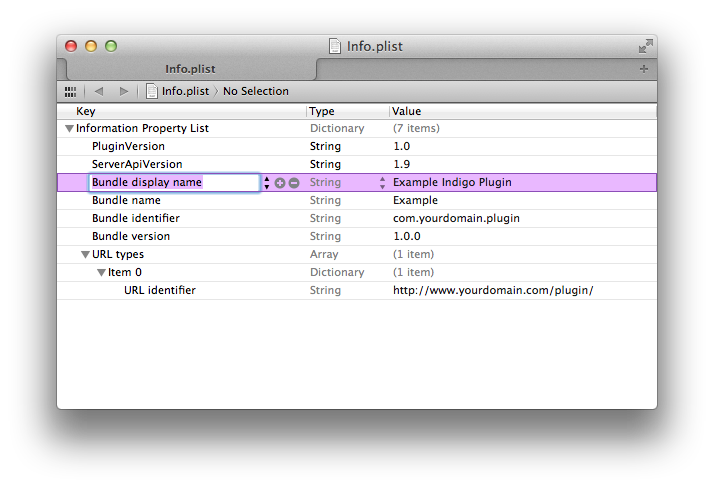Select the ServerApiVersion row
Image resolution: width=714 pixels, height=488 pixels.
[x=357, y=164]
